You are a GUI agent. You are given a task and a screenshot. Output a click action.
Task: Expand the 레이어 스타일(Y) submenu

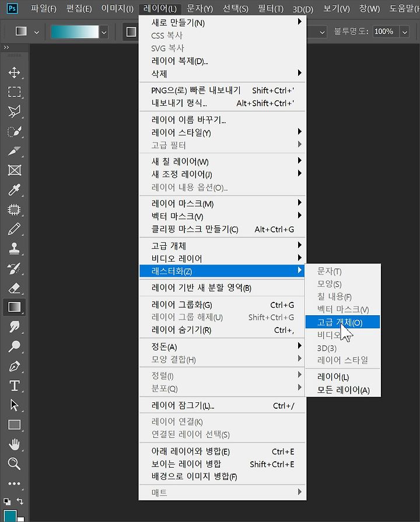click(222, 133)
